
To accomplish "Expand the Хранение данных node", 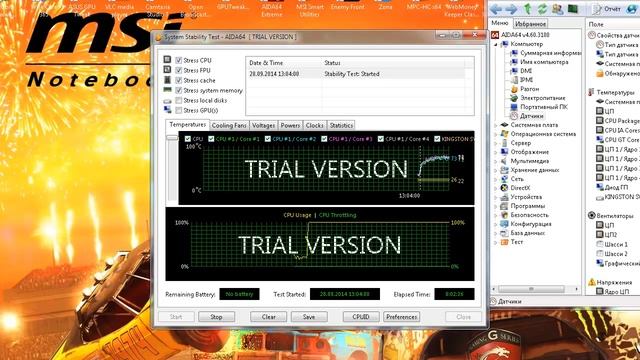I will (x=496, y=170).
